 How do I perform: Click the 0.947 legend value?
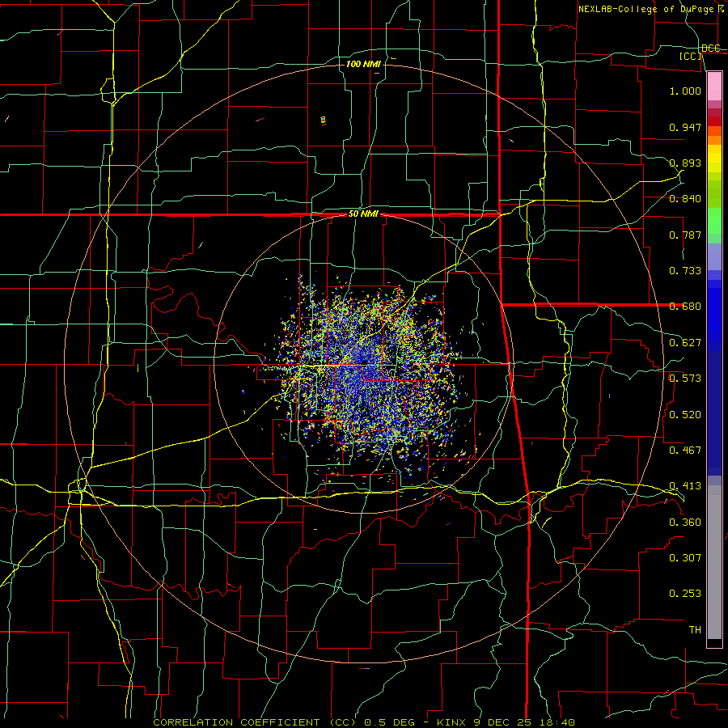point(685,127)
